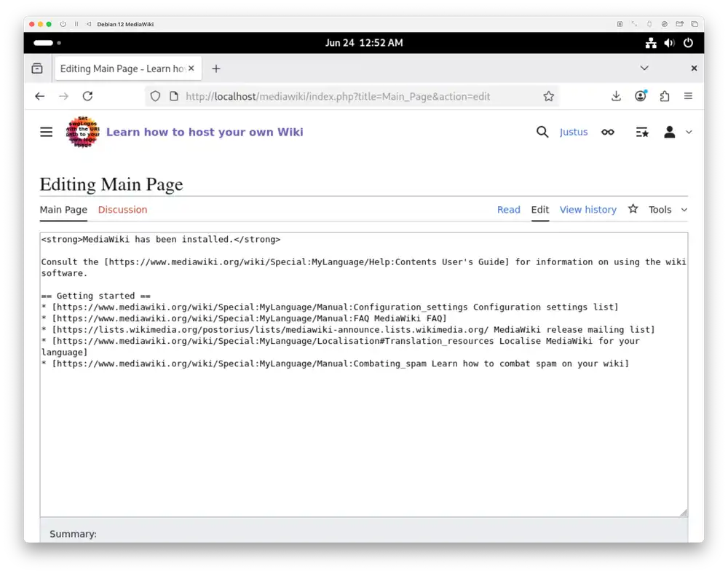Click the 'MediaWiki has been installed' line
Screen dimensions: 728x574
tap(161, 240)
